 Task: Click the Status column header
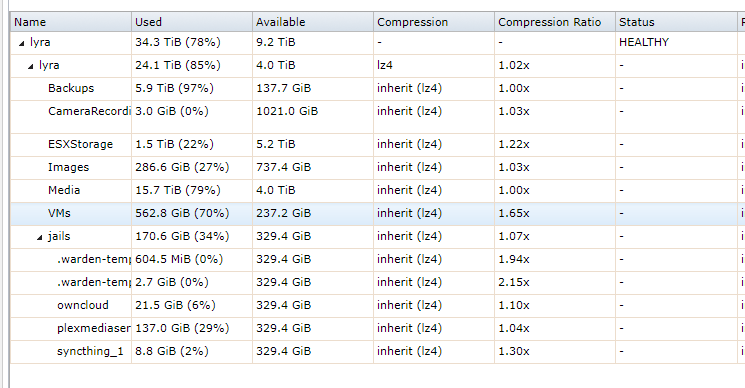676,22
